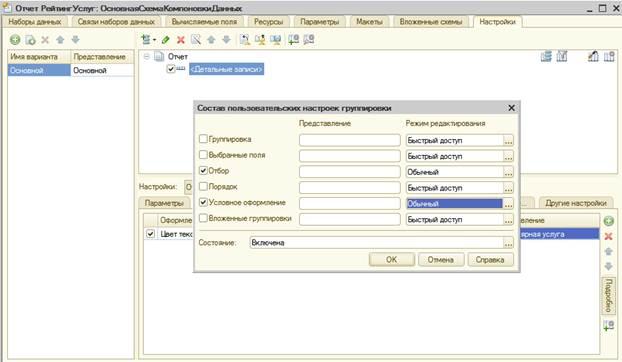Click the checkmark list icon near Отчет panel
Viewport: 622px width, 362px height.
562,57
